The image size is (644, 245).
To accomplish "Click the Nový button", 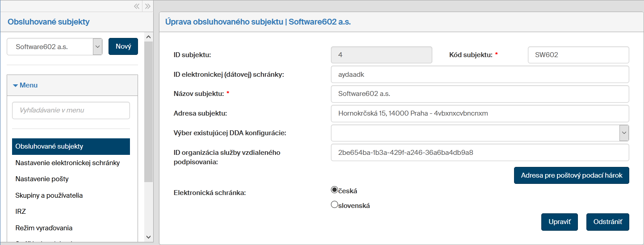I will (x=123, y=46).
